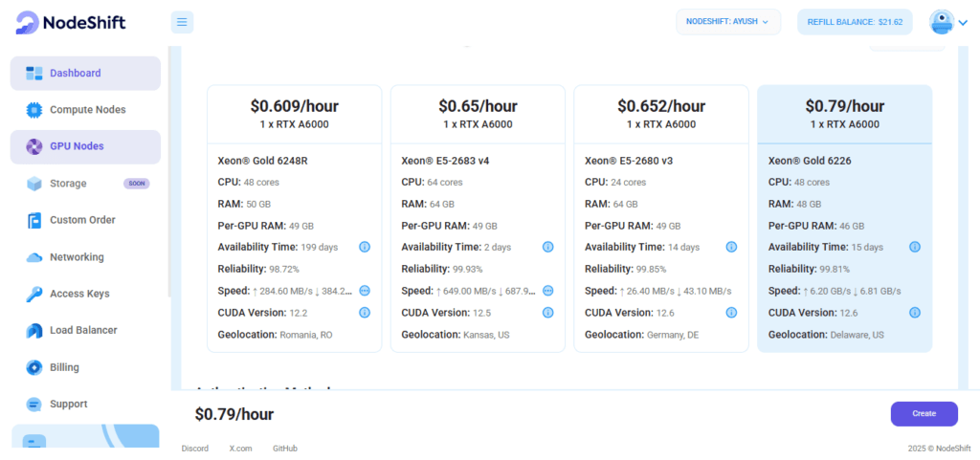This screenshot has height=460, width=980.
Task: Show Availability Time info for $0.65/hour card
Action: 548,247
